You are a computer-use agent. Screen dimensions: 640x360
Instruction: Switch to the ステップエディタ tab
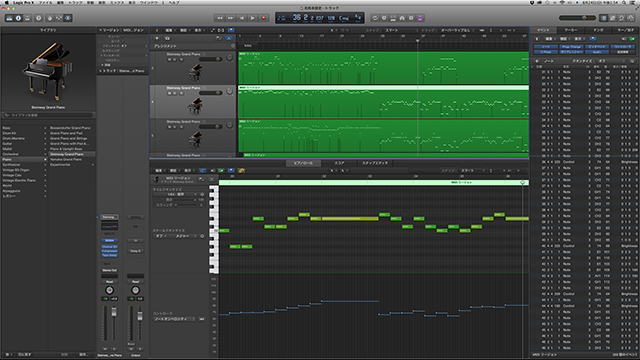pyautogui.click(x=375, y=163)
